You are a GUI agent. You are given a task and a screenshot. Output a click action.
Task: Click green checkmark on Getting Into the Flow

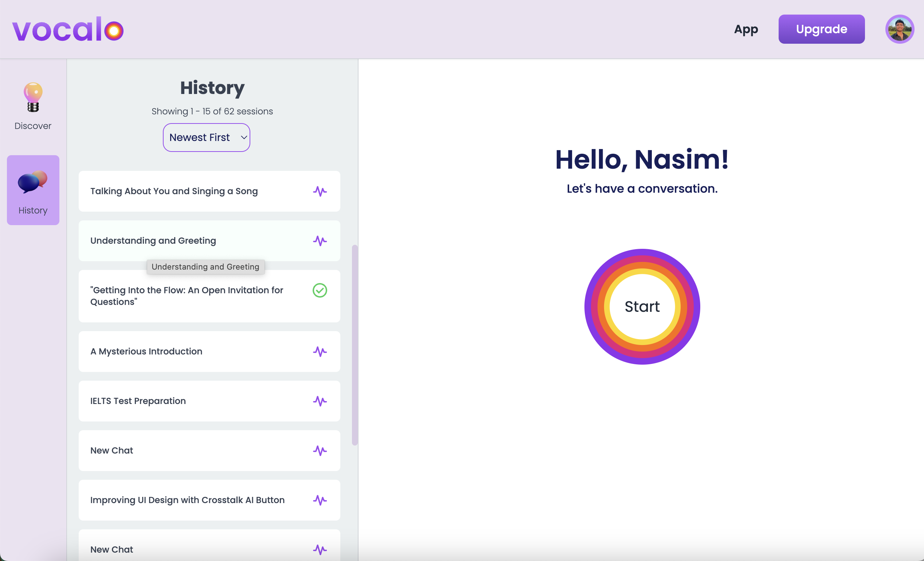click(320, 290)
